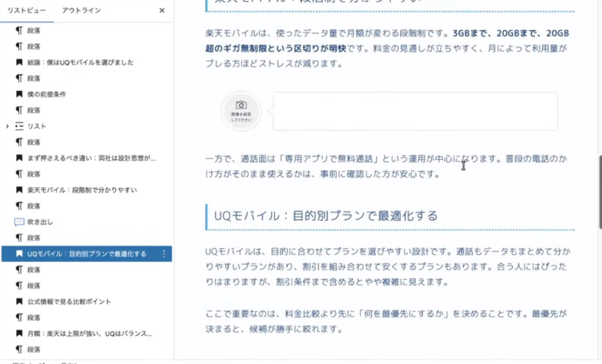Click bookmark icon of 僕の前提条件 heading
Image resolution: width=602 pixels, height=364 pixels.
click(x=19, y=95)
